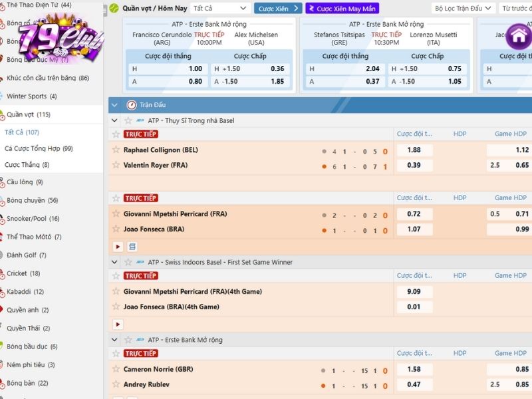Star Cameron Norrie as favorite

[116, 370]
